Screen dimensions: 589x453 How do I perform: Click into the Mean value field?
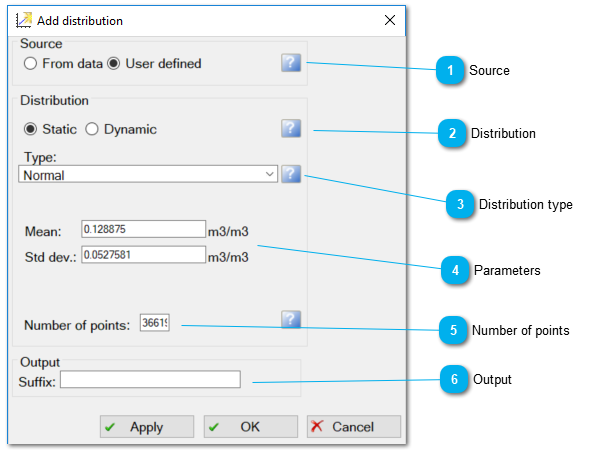(143, 229)
